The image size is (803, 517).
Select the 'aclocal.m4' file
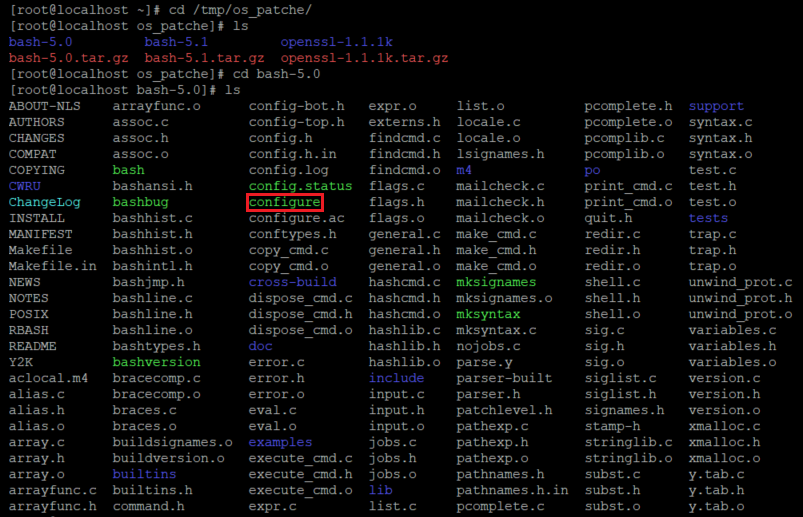[48, 378]
